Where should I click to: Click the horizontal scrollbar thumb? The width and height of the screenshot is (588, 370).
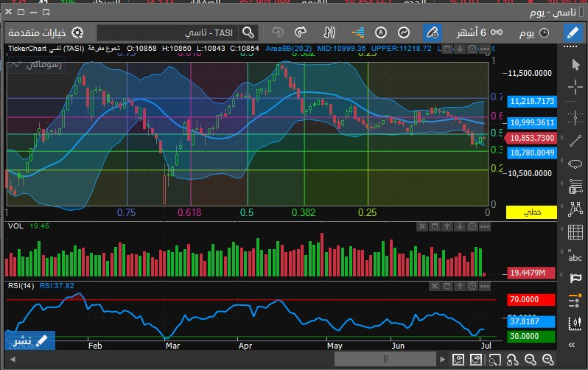click(x=385, y=360)
